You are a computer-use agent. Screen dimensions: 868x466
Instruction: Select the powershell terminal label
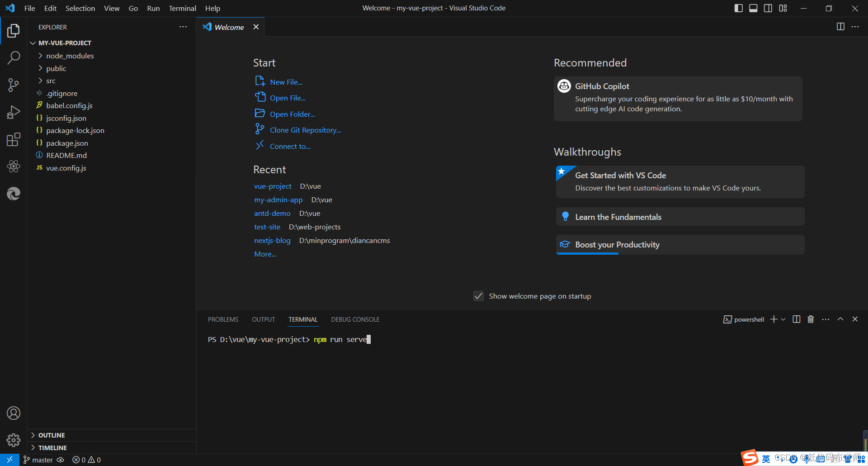[x=744, y=319]
